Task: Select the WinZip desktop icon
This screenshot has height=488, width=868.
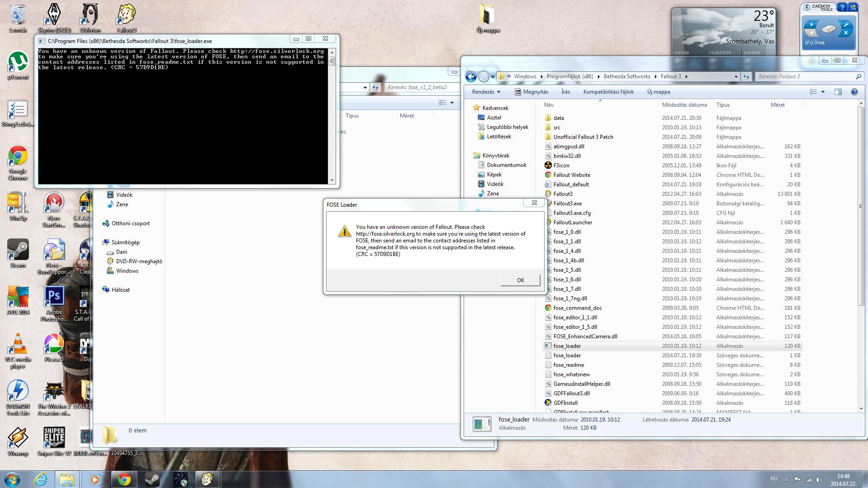Action: tap(18, 207)
